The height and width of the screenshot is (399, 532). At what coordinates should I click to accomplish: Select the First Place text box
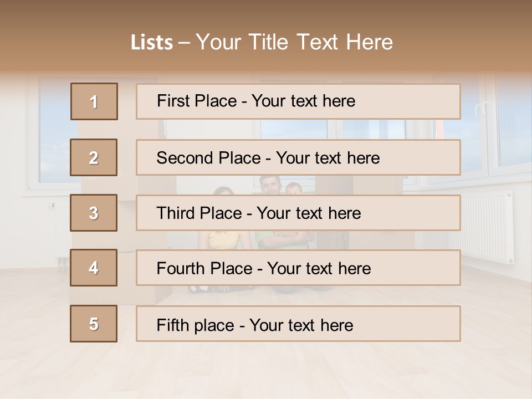[298, 101]
